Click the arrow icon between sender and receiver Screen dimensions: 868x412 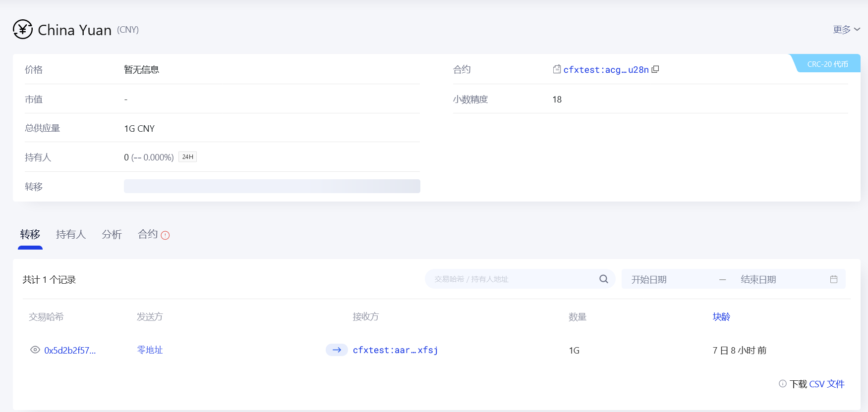[x=337, y=350]
